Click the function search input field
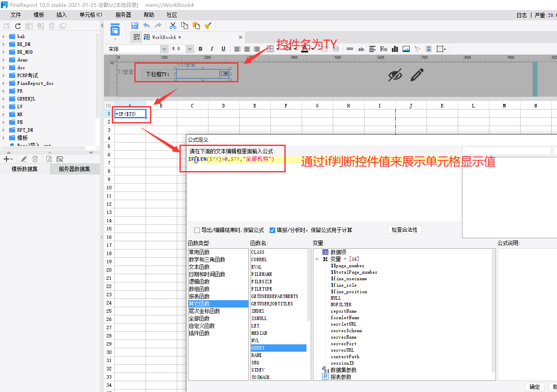Viewport: 557px width, 392px height. point(506,151)
